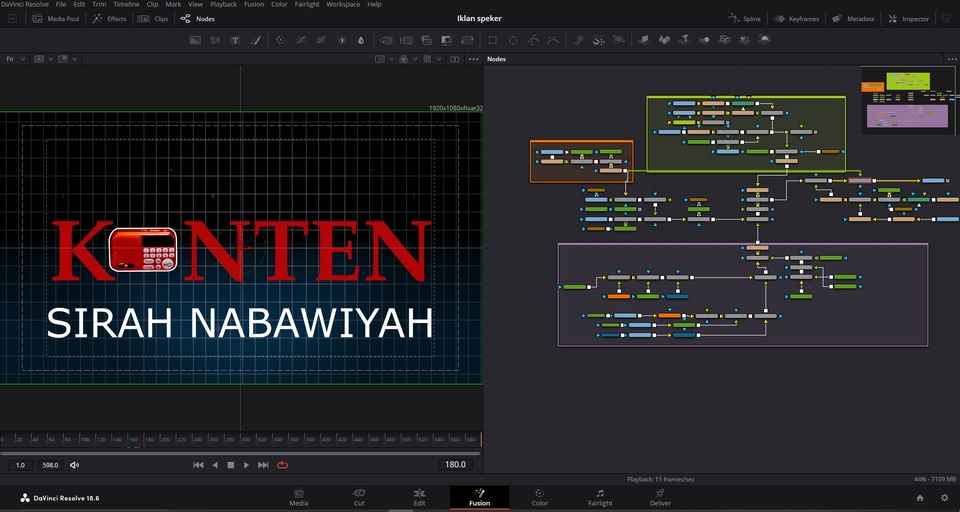Add a Polygon mask

click(533, 40)
